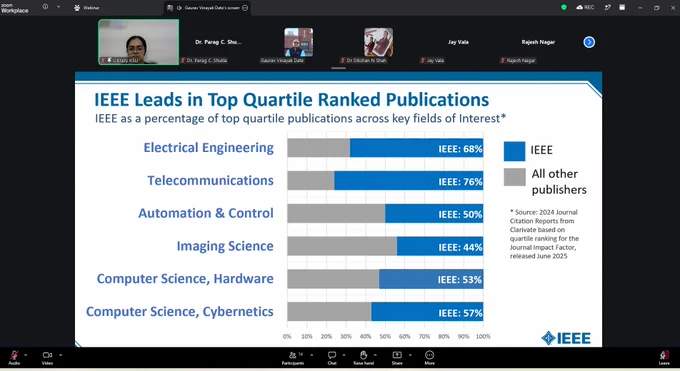The width and height of the screenshot is (680, 371).
Task: Select Dr Dikshan N Shah's participant thumbnail
Action: pos(379,42)
